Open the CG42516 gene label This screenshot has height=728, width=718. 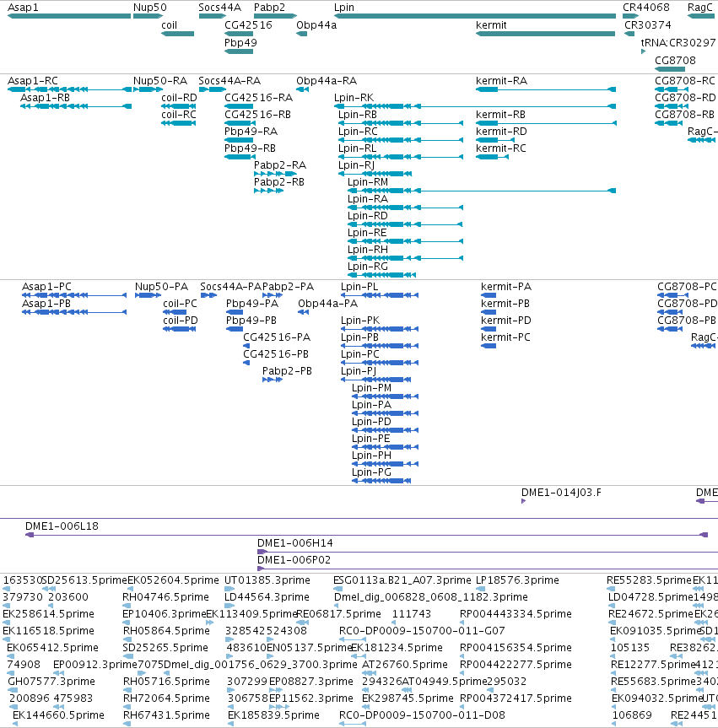(x=248, y=25)
